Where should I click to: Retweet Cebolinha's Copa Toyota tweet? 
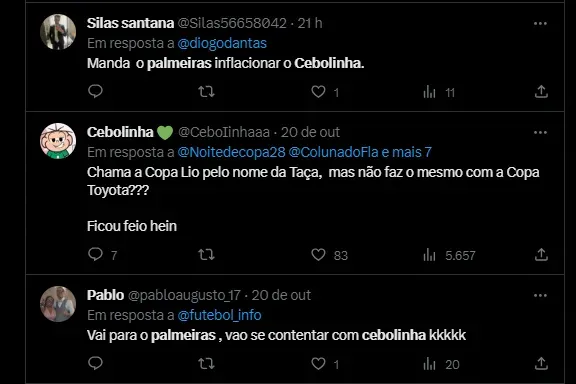(x=206, y=255)
